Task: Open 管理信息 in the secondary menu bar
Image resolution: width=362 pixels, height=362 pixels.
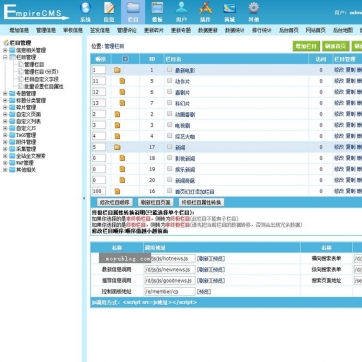Action: pyautogui.click(x=46, y=30)
